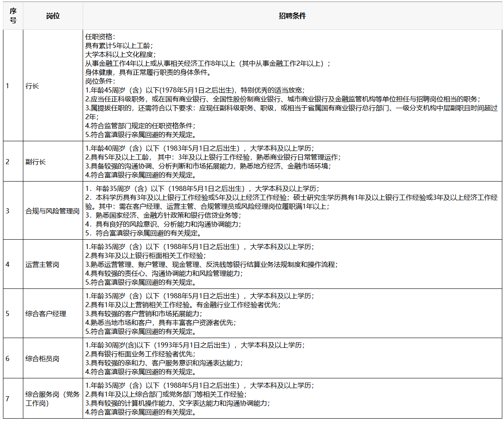Click the 岗位 column header
The height and width of the screenshot is (428, 504).
[x=53, y=16]
